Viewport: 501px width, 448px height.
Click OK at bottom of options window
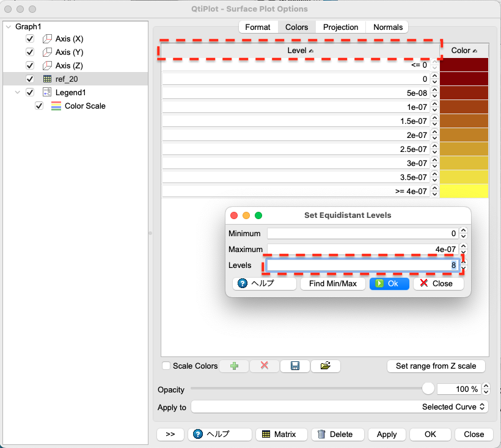point(430,435)
